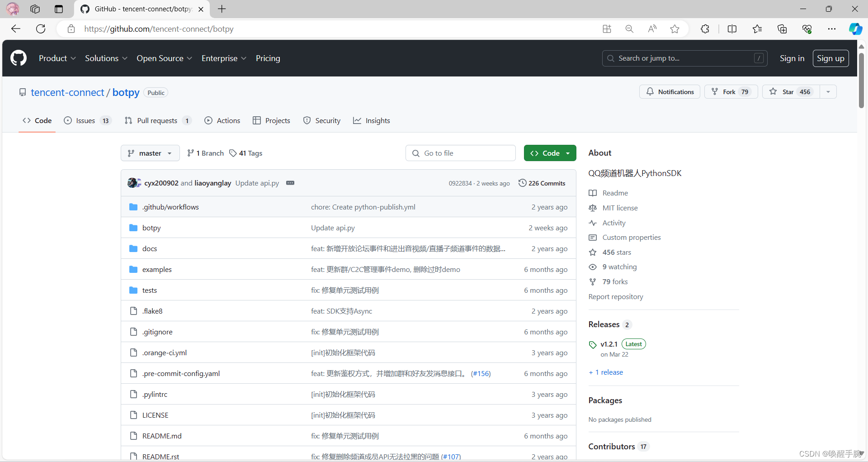
Task: Click view site information lock icon
Action: pyautogui.click(x=71, y=29)
